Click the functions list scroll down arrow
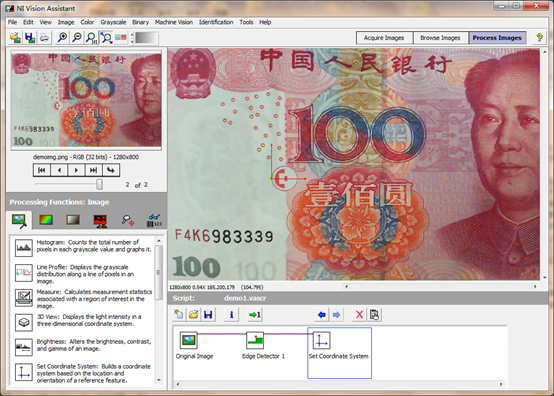This screenshot has width=554, height=396. (x=159, y=380)
